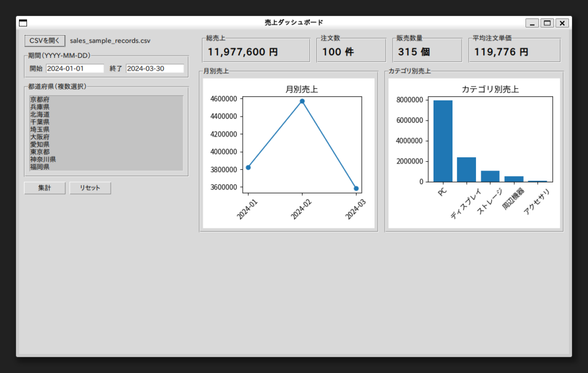Click the 2024-02 peak point on line chart

(x=302, y=101)
